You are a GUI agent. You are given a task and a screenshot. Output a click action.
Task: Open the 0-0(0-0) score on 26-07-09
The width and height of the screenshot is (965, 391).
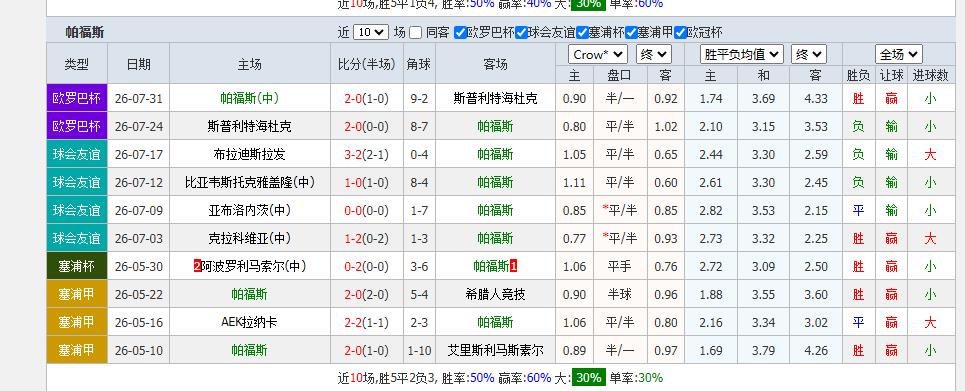pos(367,211)
